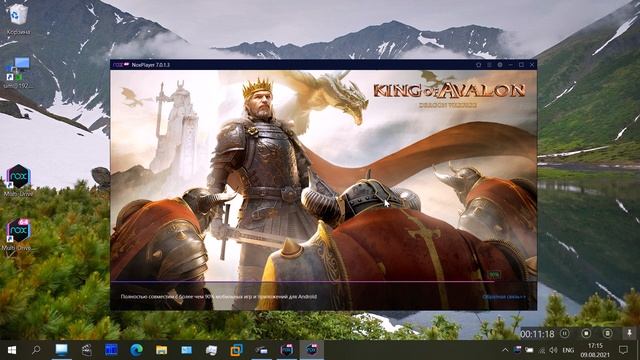Expand the hidden system tray icons chevron
640x360 pixels.
(x=505, y=350)
